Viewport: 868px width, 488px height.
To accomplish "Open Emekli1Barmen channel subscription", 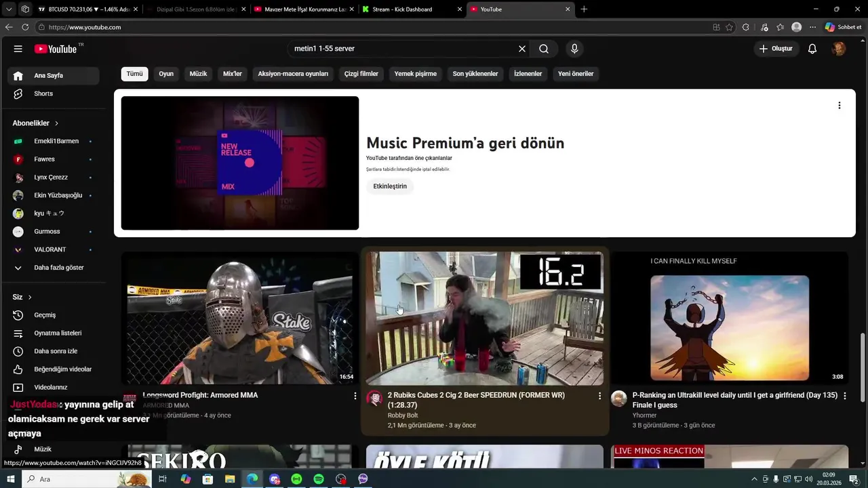I will click(54, 141).
